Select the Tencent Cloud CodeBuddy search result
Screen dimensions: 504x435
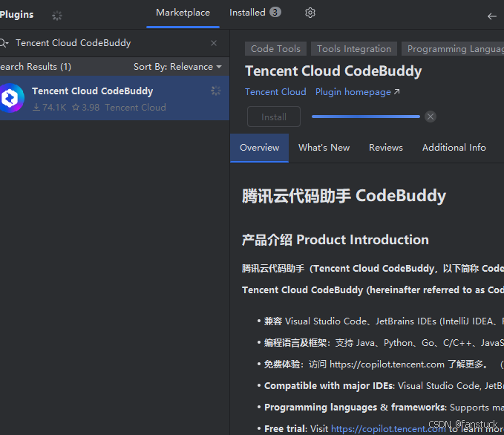click(114, 98)
